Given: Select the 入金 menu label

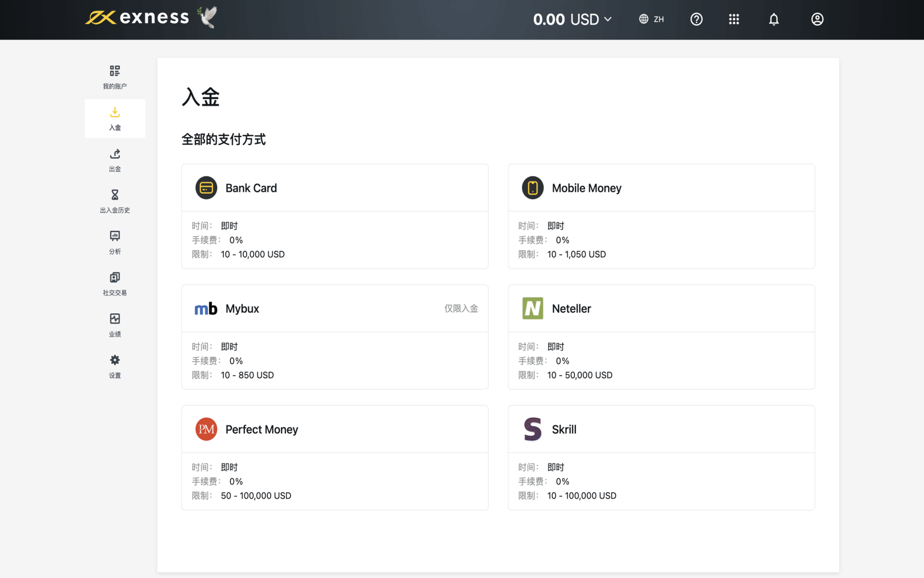Looking at the screenshot, I should pos(115,128).
